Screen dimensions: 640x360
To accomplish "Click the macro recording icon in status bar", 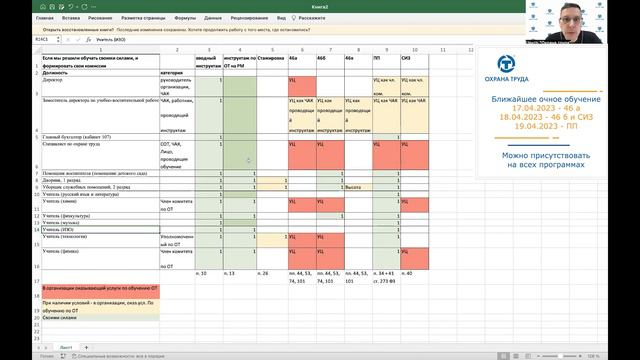I will point(63,356).
